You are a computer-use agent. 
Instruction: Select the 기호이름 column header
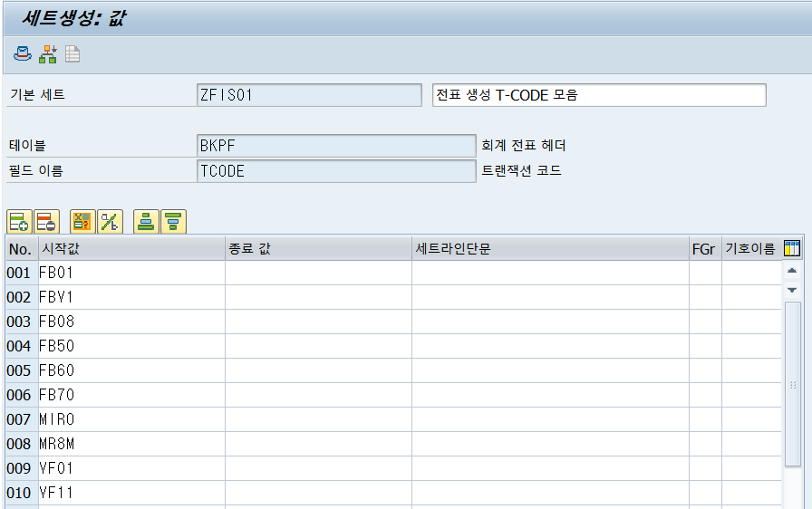(751, 249)
